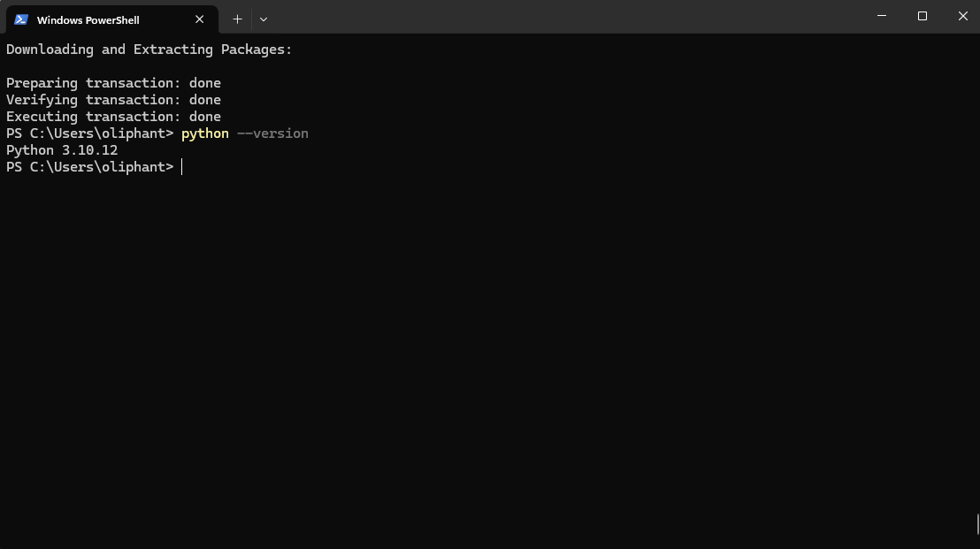This screenshot has height=549, width=980.
Task: Click the "Preparing transaction: done" line
Action: 113,83
